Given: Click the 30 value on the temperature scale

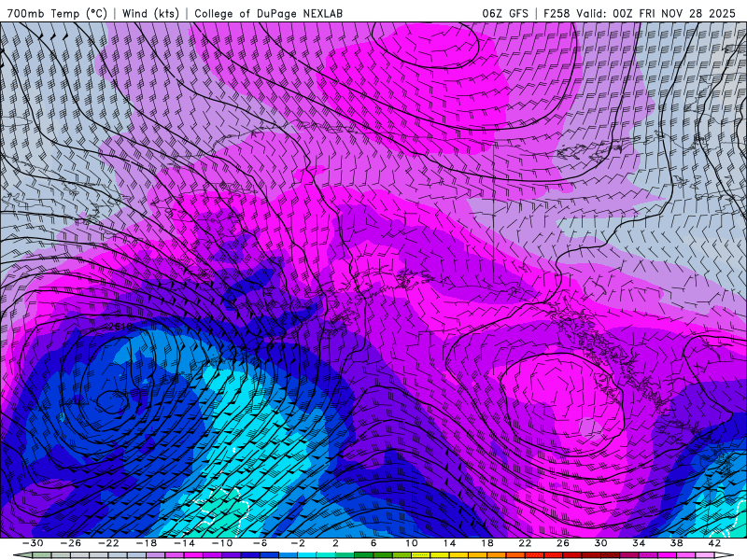Looking at the screenshot, I should coord(600,543).
